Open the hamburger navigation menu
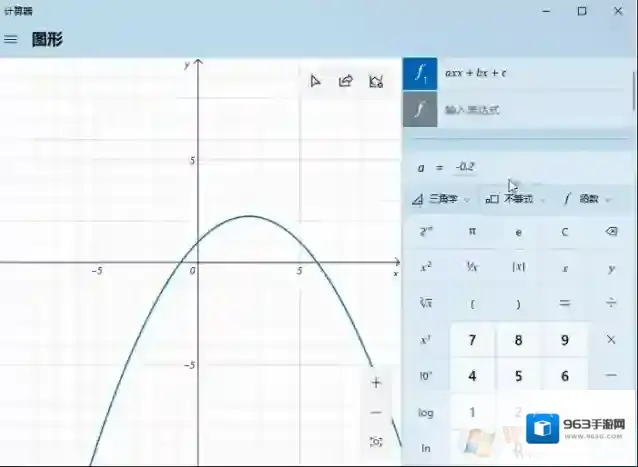This screenshot has height=467, width=638. [11, 40]
